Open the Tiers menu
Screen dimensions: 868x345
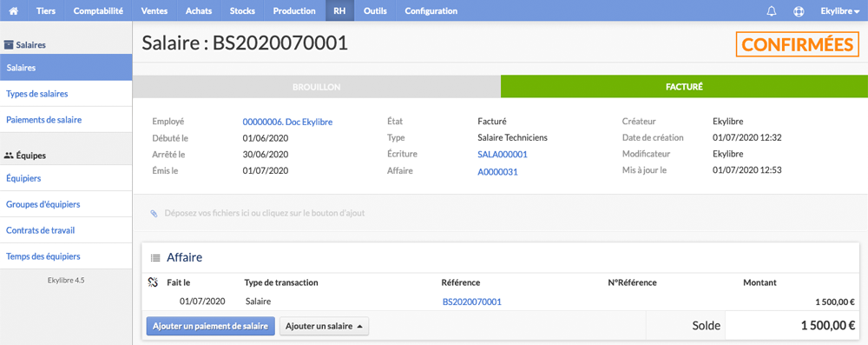46,10
